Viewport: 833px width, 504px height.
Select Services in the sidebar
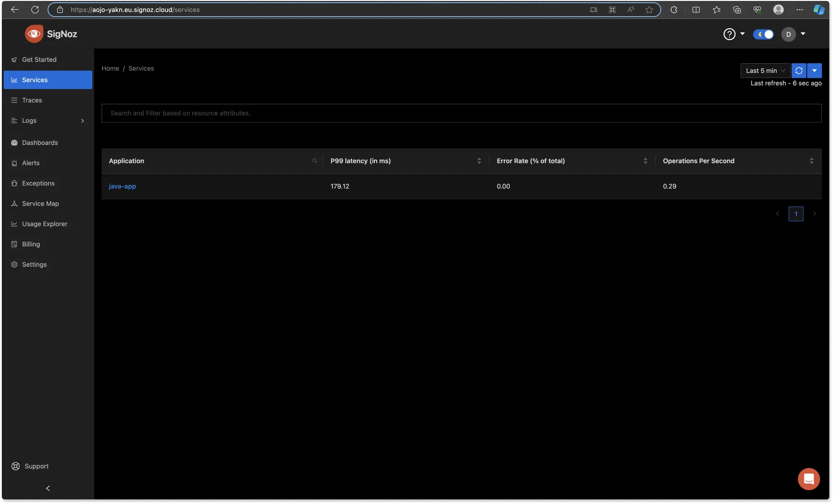coord(48,80)
